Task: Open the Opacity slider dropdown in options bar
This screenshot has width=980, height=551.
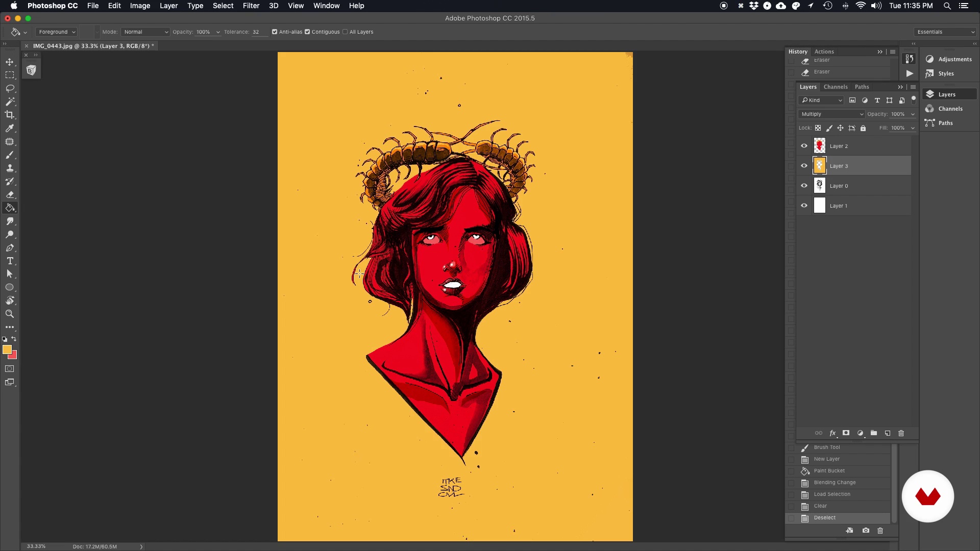Action: (x=218, y=32)
